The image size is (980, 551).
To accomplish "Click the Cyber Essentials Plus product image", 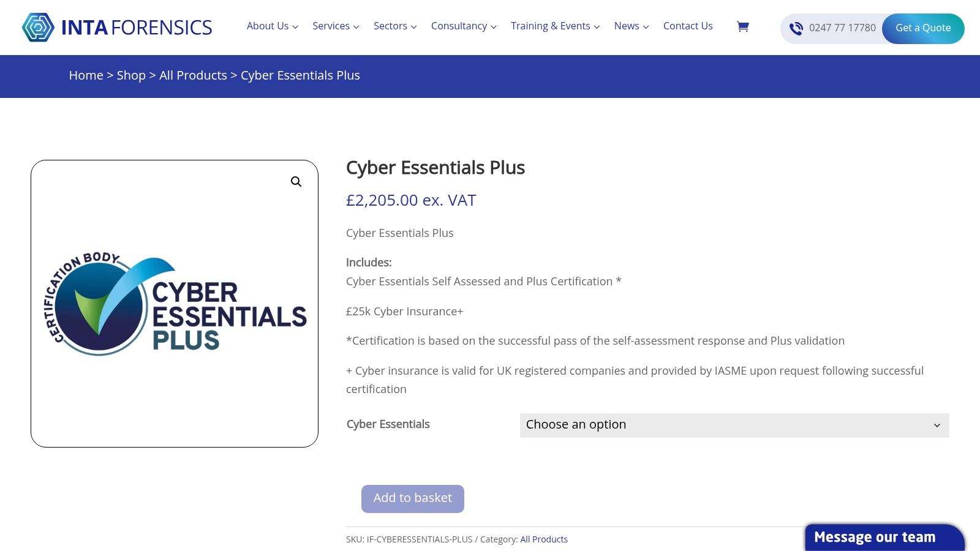I will [x=175, y=304].
